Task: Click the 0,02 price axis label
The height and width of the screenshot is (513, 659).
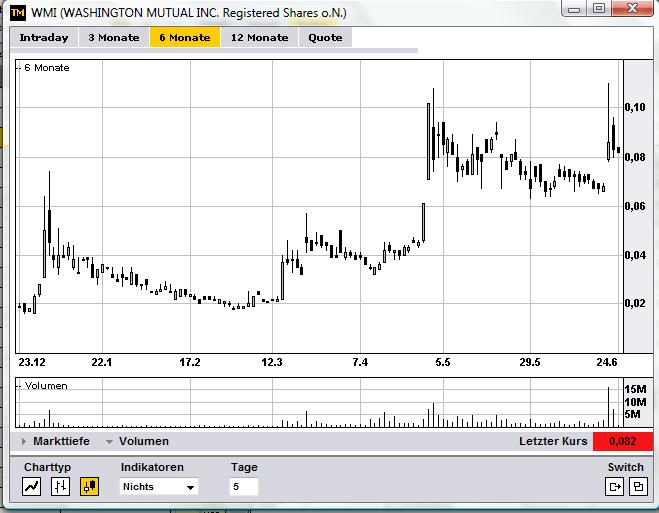Action: coord(635,303)
